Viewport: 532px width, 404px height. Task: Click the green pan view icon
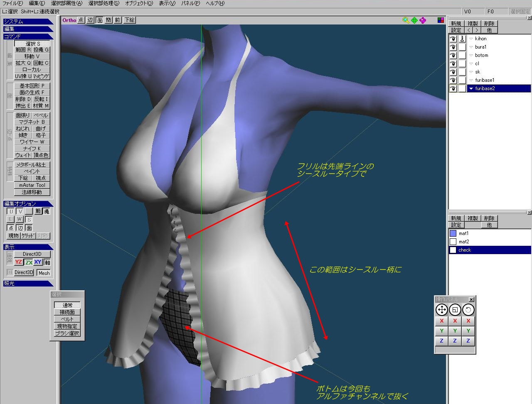(414, 20)
